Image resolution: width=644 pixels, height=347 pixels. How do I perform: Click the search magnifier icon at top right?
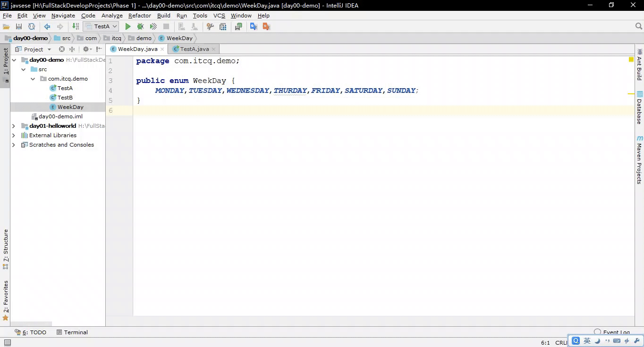point(638,26)
